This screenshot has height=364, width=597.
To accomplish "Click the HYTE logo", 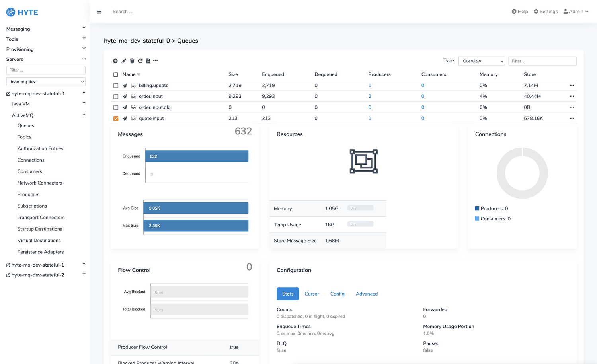I will click(22, 12).
